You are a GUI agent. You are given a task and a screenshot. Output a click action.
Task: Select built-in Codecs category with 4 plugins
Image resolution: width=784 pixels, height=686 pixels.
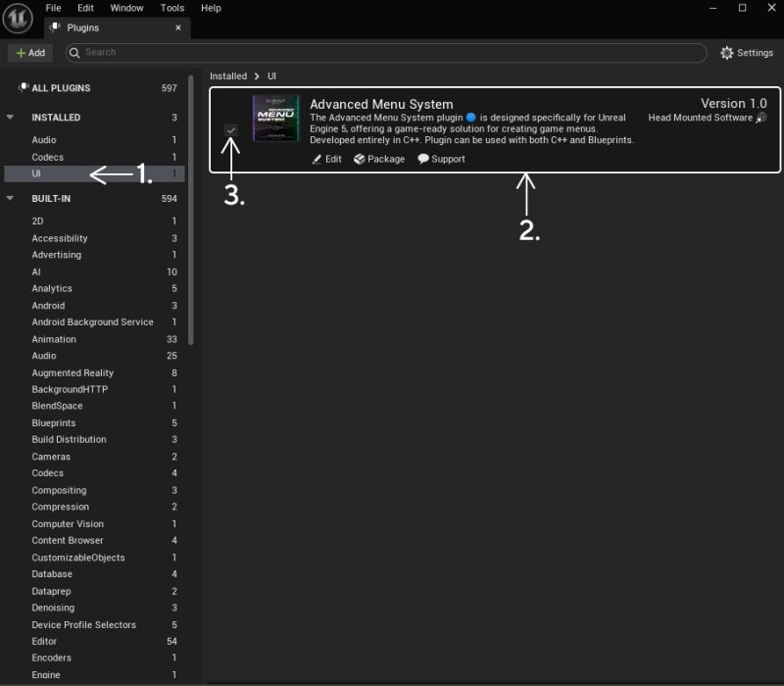click(94, 473)
